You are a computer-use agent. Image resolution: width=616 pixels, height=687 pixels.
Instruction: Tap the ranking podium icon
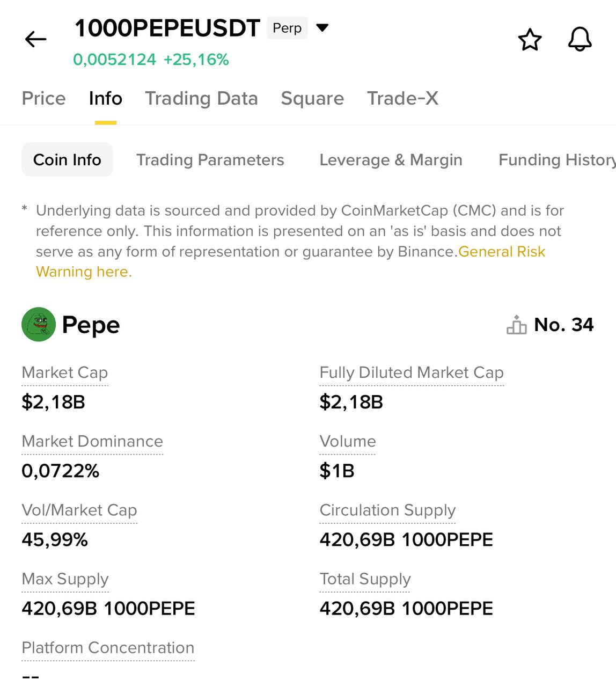coord(516,325)
